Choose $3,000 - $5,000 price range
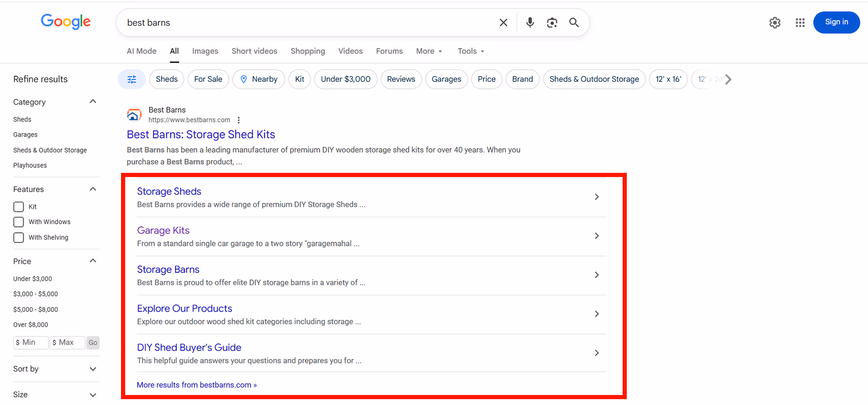 [35, 294]
